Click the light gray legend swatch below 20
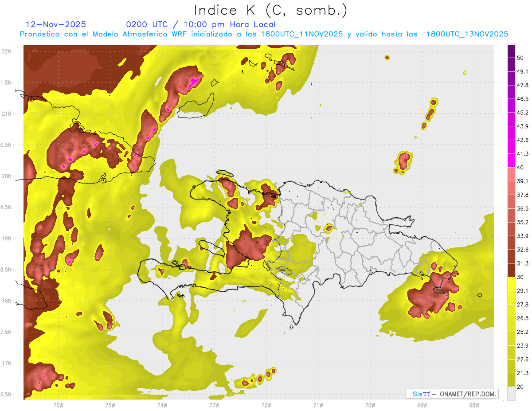 [511, 394]
